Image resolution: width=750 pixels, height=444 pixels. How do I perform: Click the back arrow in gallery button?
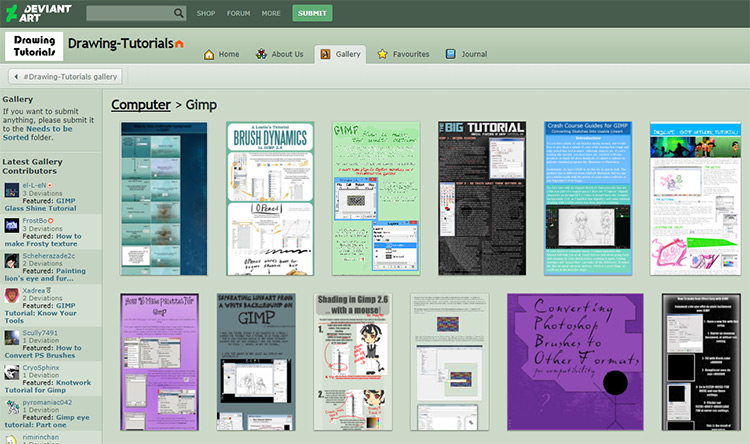[16, 77]
